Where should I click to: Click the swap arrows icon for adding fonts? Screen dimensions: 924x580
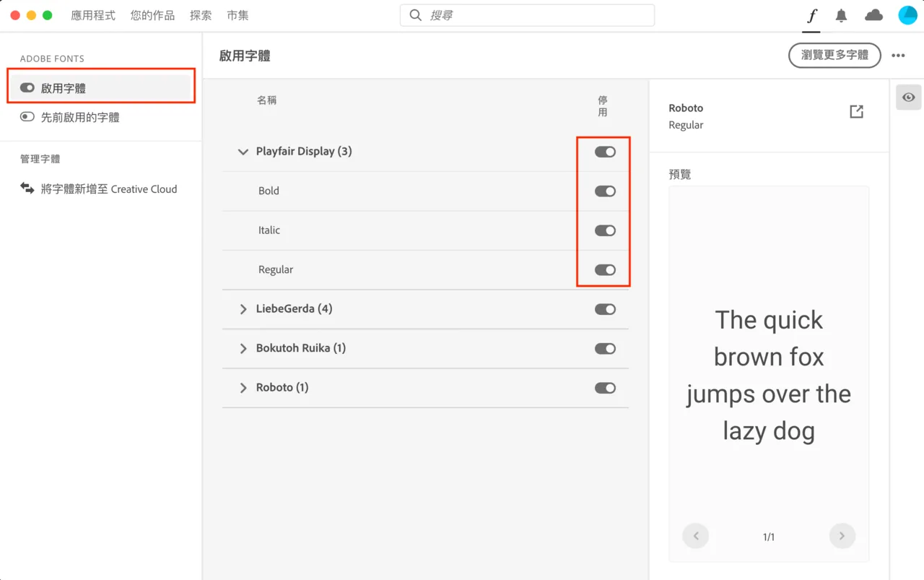pyautogui.click(x=27, y=189)
